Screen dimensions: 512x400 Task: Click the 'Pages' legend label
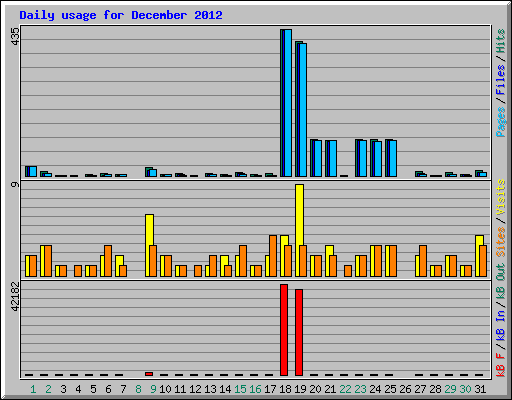501,122
